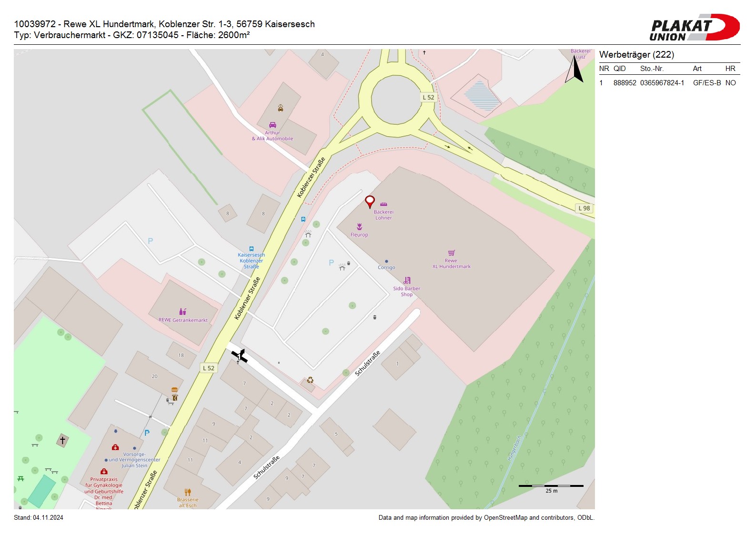The width and height of the screenshot is (756, 535).
Task: Click the church cross icon in the park
Action: click(x=62, y=441)
